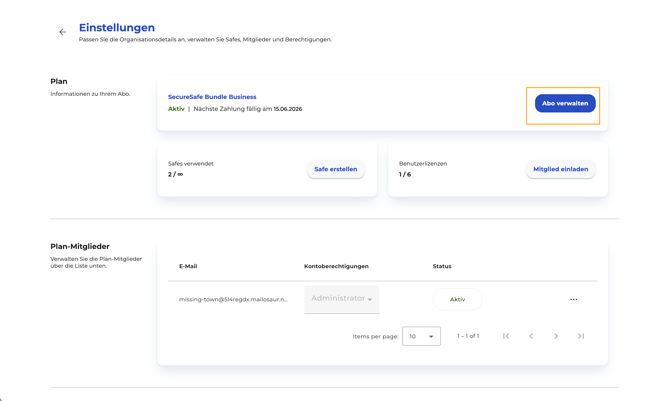Click the Benutzerlizenzen count 1 / 6
The height and width of the screenshot is (401, 670).
405,174
